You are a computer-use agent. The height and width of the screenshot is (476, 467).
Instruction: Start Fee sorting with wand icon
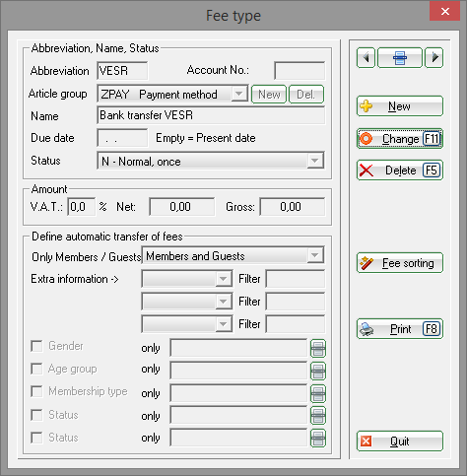click(400, 263)
